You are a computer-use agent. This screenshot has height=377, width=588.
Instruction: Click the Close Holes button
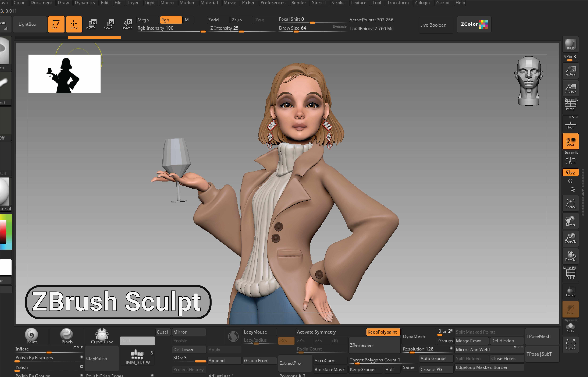click(507, 358)
